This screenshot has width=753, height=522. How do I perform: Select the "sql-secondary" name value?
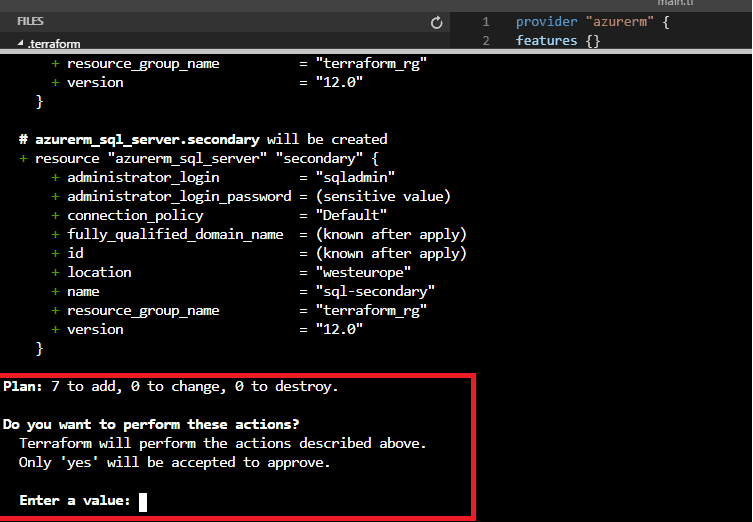tap(375, 291)
